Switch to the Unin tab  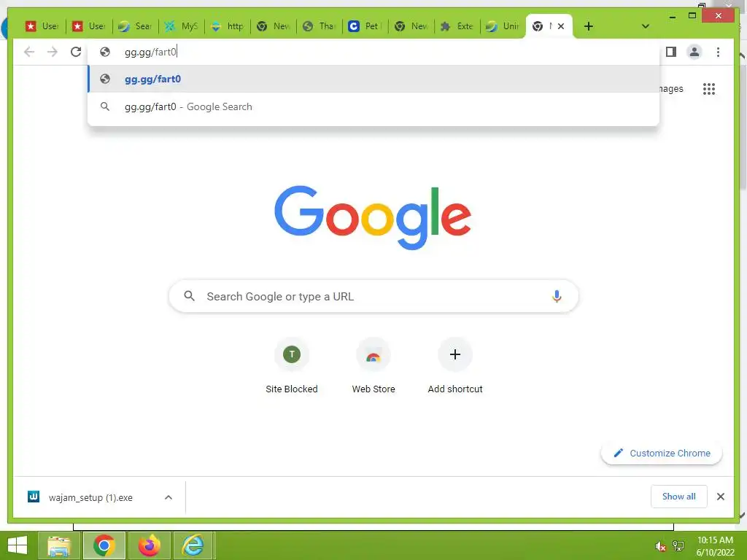[503, 26]
